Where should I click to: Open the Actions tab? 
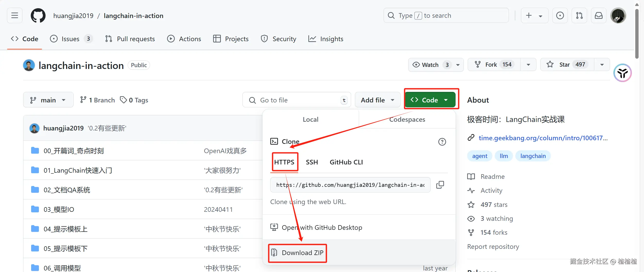tap(184, 39)
